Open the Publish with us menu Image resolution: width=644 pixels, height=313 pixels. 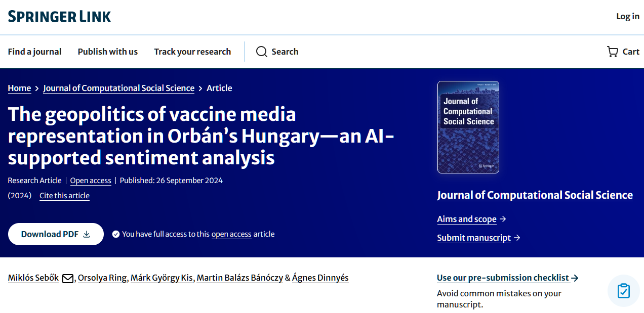tap(107, 52)
